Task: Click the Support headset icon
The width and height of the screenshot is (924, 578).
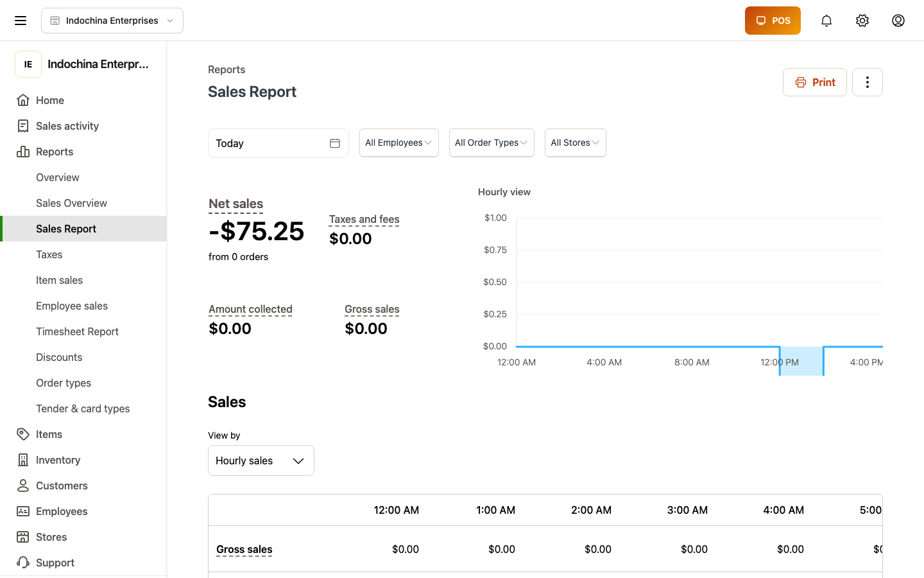Action: click(23, 563)
